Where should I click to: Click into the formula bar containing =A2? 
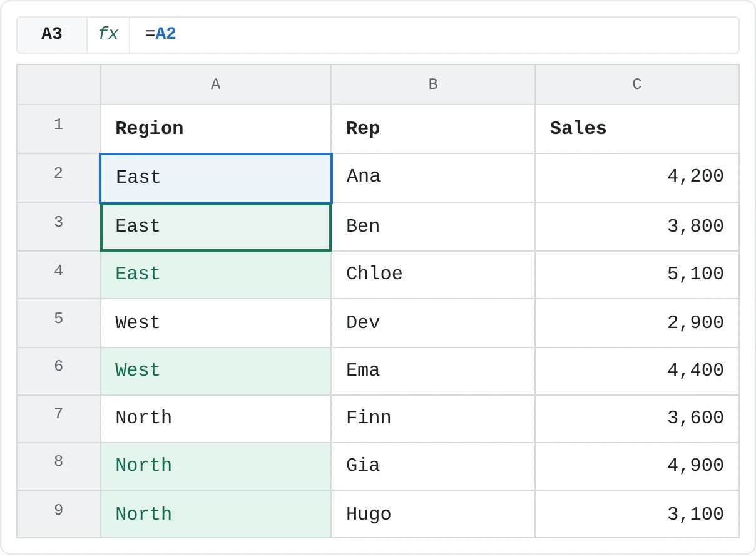[x=434, y=34]
